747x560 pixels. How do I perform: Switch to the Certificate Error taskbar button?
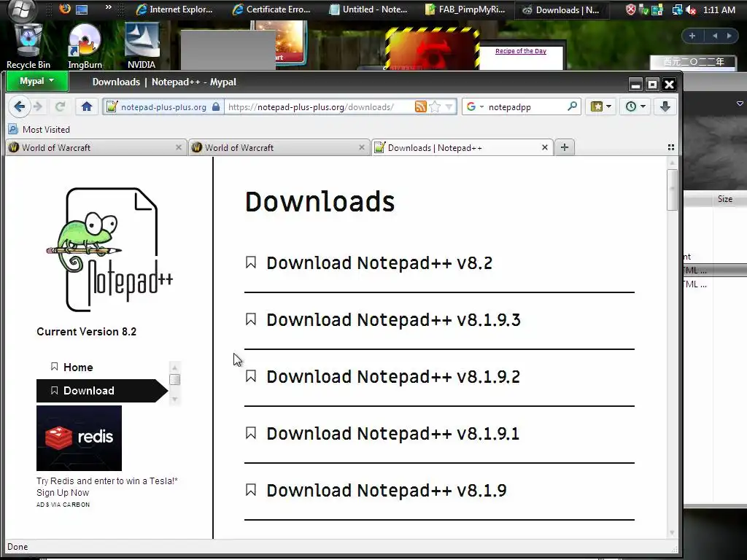271,9
